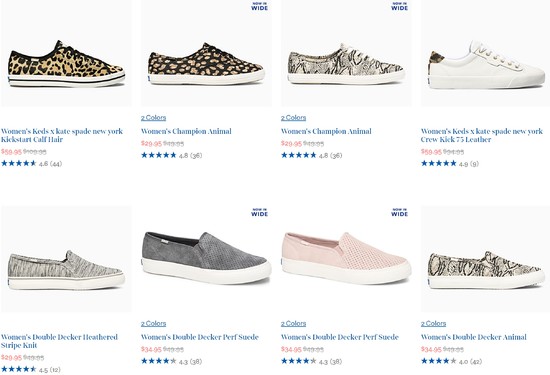Click 2 Colors under the black leopard Champion shoe
This screenshot has height=375, width=550.
(154, 118)
